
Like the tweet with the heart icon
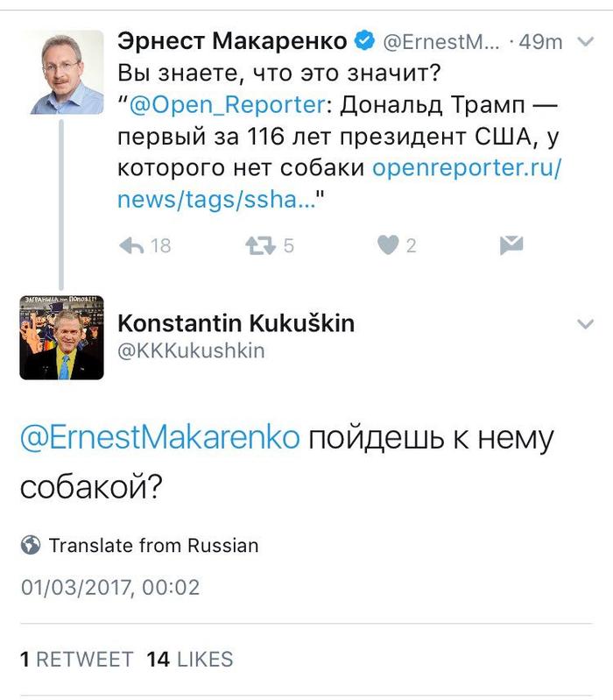coord(388,246)
